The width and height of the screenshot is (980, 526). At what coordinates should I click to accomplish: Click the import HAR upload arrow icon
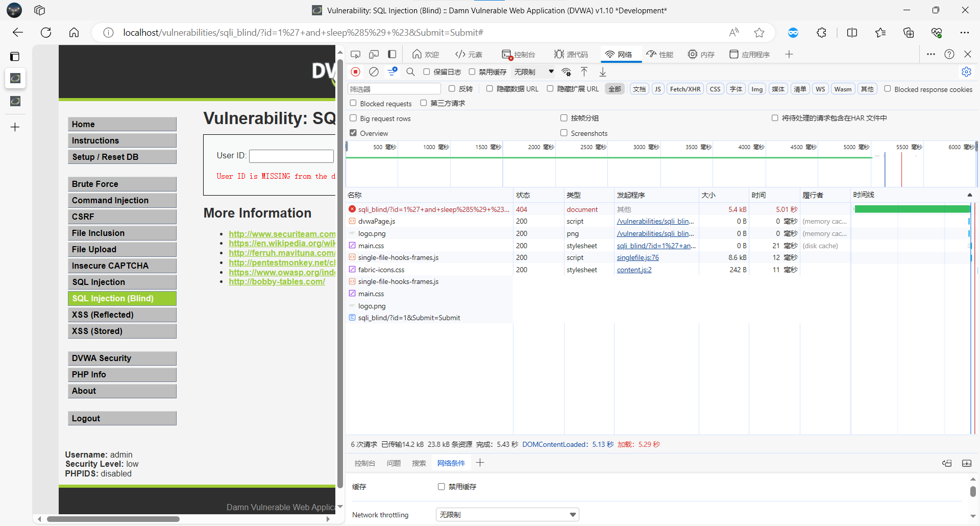click(584, 72)
